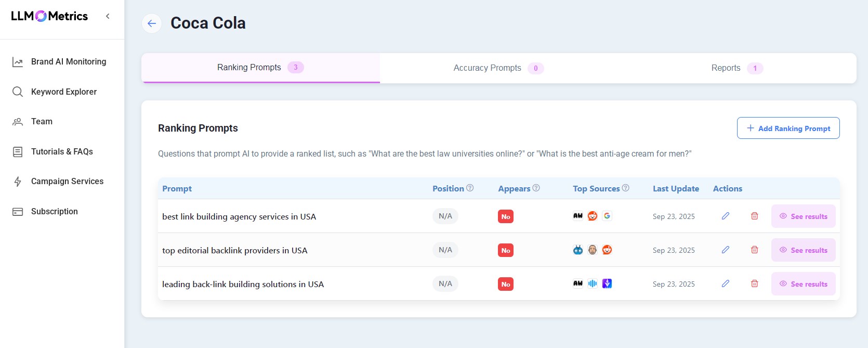The image size is (868, 348).
Task: See results for leading back-link building solutions
Action: click(804, 284)
